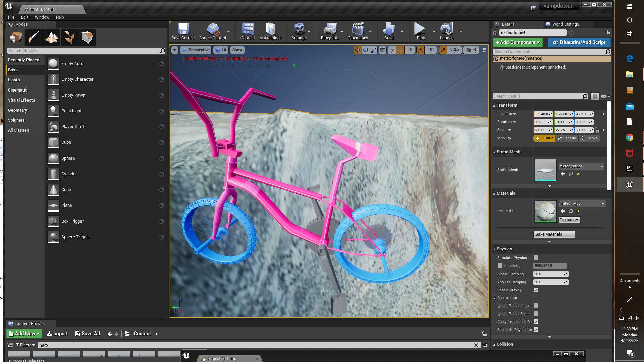Toggle the Ignore Radial Force checkbox

coord(536,314)
